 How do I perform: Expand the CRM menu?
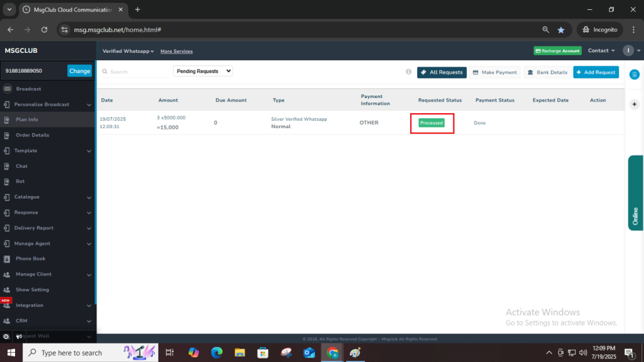pos(89,321)
